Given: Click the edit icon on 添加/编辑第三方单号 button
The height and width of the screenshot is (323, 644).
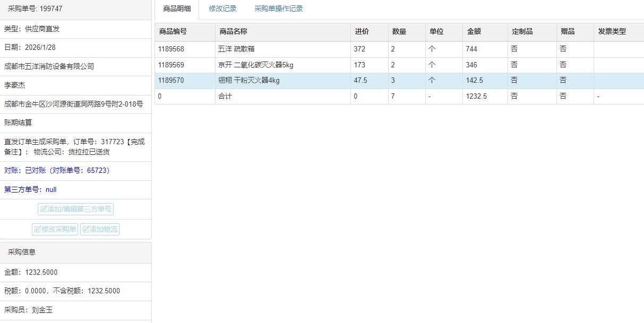Looking at the screenshot, I should [x=43, y=209].
